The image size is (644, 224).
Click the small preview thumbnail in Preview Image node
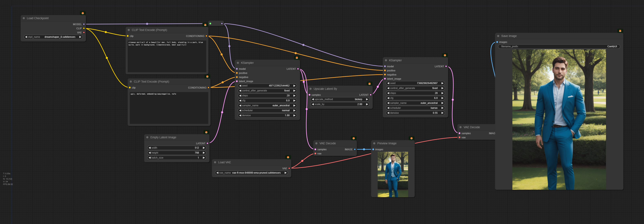(x=393, y=174)
